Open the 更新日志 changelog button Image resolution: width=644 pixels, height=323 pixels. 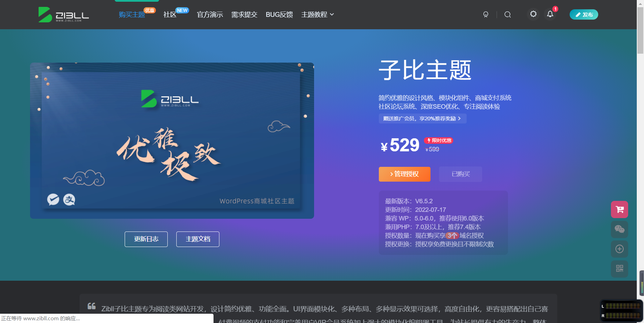(146, 239)
